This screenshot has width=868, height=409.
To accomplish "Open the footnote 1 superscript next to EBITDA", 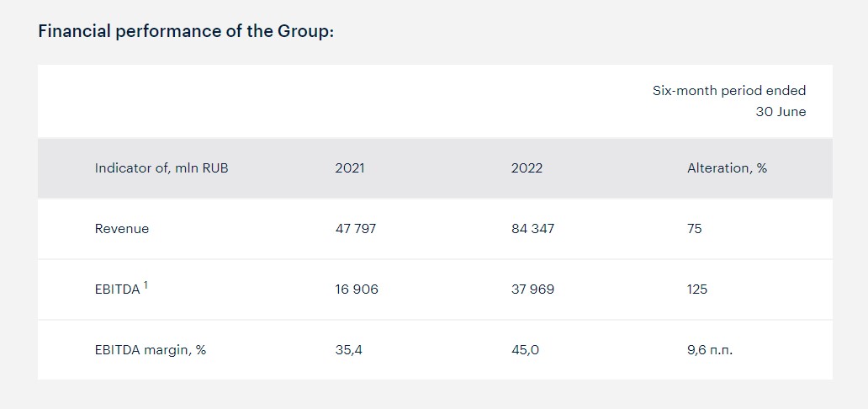I will (146, 285).
